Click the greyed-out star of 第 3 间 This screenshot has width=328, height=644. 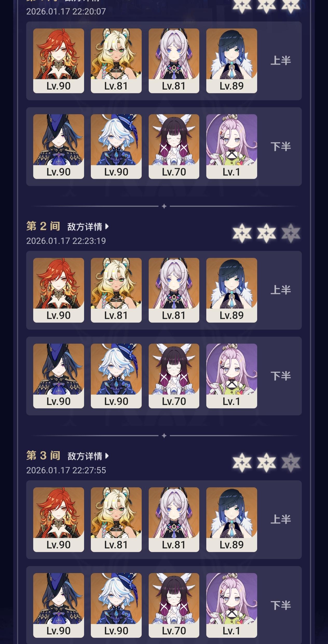coord(291,462)
